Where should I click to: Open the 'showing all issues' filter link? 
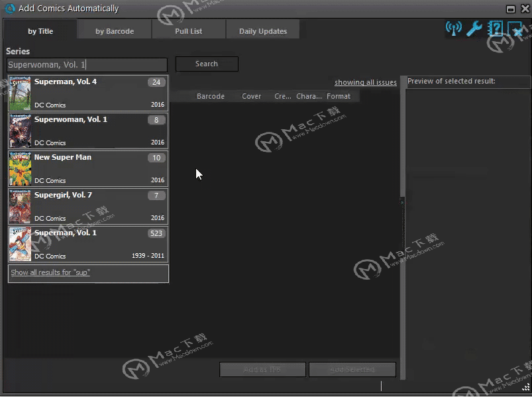tap(366, 82)
